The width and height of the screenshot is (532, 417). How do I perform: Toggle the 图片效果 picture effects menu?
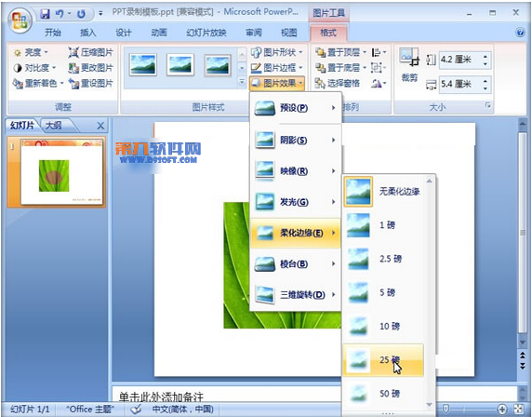pos(277,83)
